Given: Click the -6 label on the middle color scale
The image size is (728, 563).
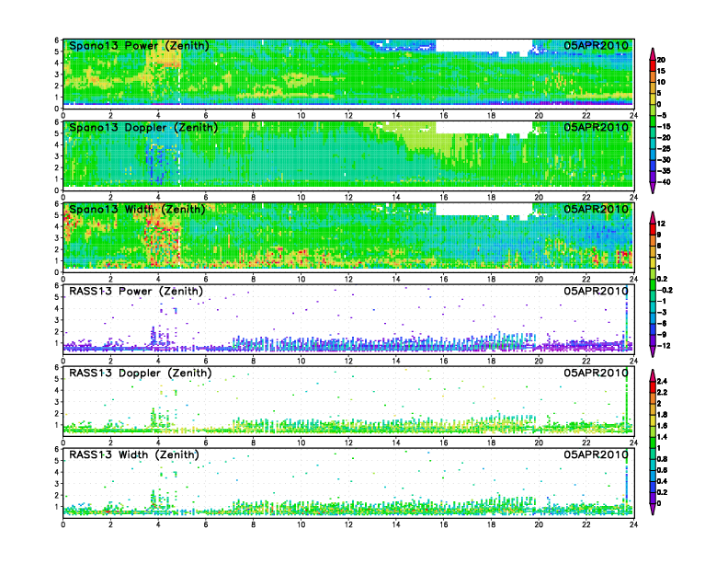Looking at the screenshot, I should coord(661,324).
